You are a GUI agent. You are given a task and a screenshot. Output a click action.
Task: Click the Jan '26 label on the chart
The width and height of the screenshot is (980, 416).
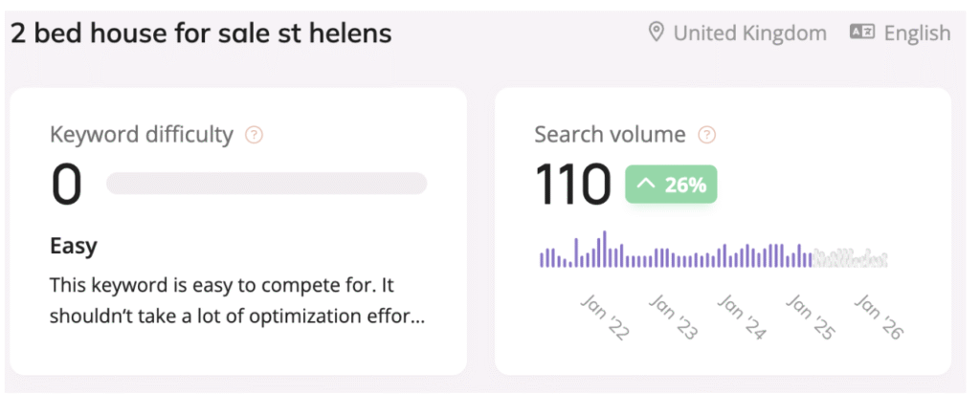[880, 317]
